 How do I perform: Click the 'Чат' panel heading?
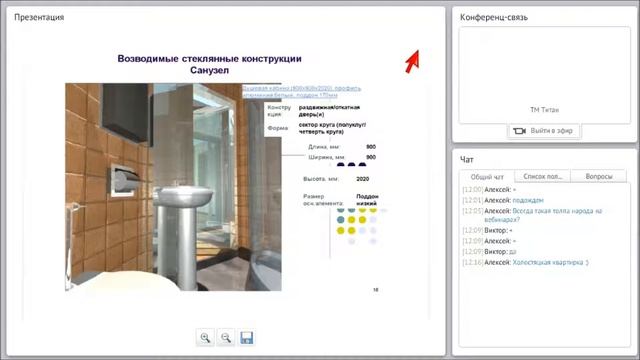tap(467, 160)
